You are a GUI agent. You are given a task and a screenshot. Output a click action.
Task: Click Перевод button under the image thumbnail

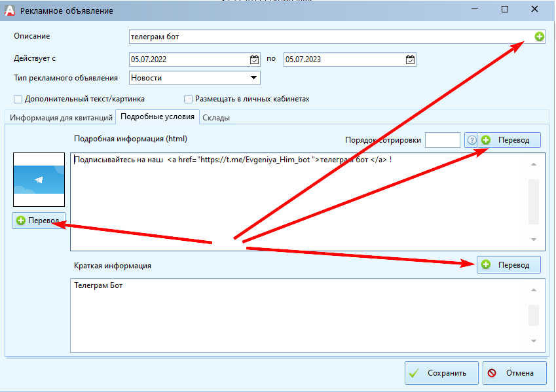(39, 221)
